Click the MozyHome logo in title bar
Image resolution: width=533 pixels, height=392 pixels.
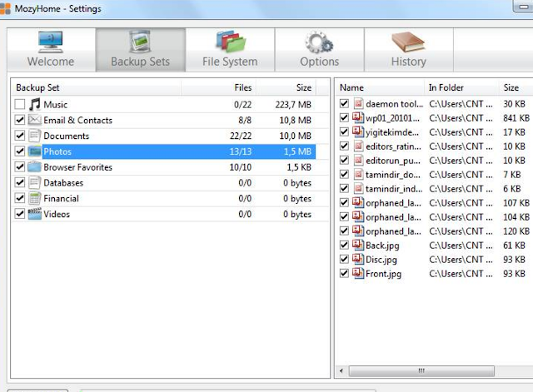click(x=5, y=8)
